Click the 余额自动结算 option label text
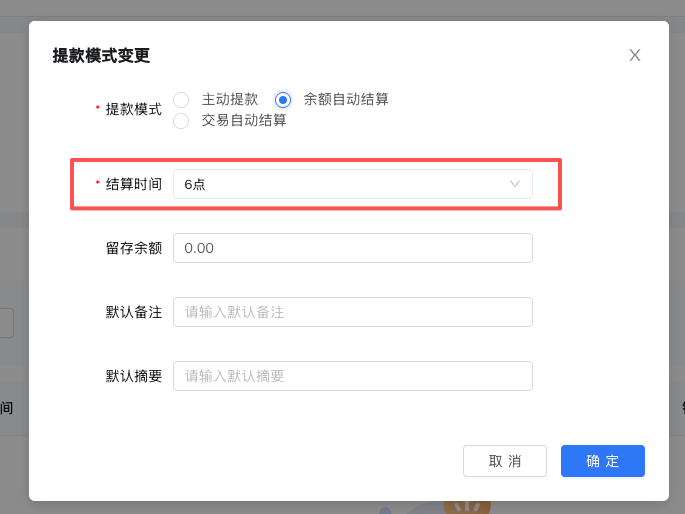Viewport: 685px width, 514px height. coord(346,100)
